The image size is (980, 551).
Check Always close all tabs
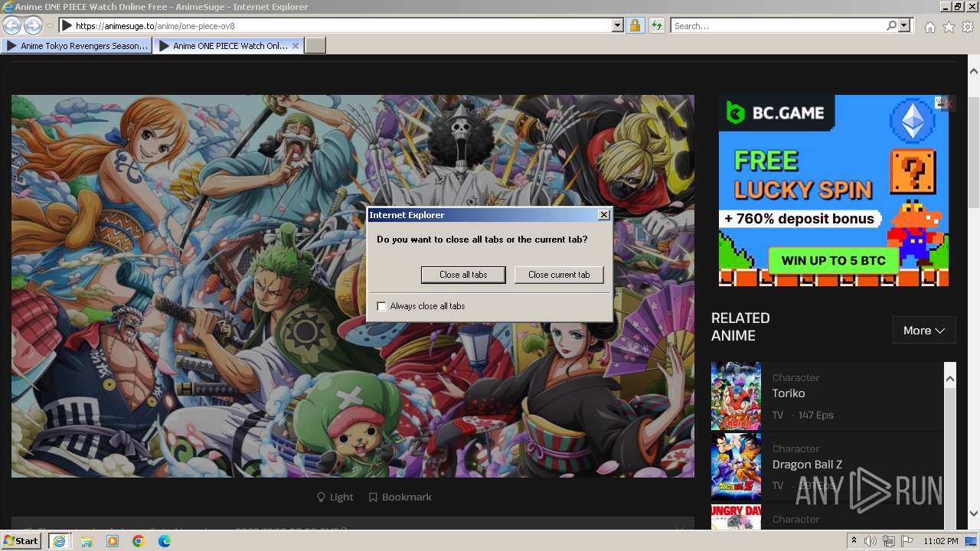(x=381, y=306)
